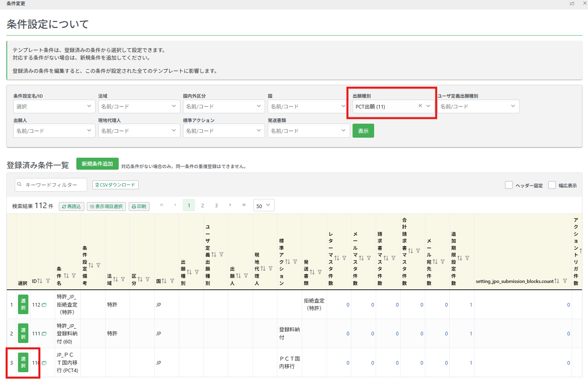The width and height of the screenshot is (588, 379).
Task: Toggle the 幅広表示 checkbox
Action: pyautogui.click(x=552, y=185)
